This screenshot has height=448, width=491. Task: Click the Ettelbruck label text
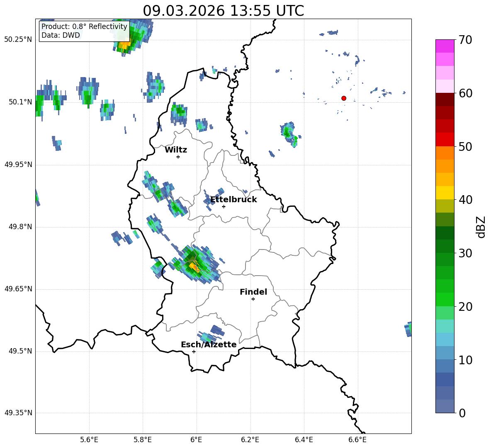point(233,200)
